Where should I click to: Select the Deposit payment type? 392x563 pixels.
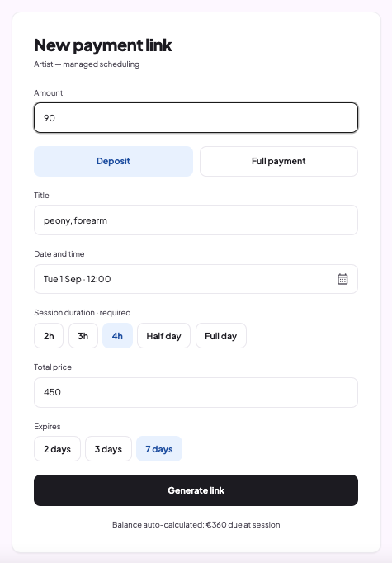pos(113,161)
